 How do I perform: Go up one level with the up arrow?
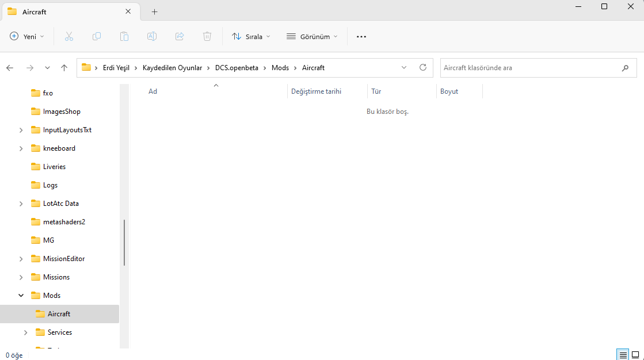point(64,68)
